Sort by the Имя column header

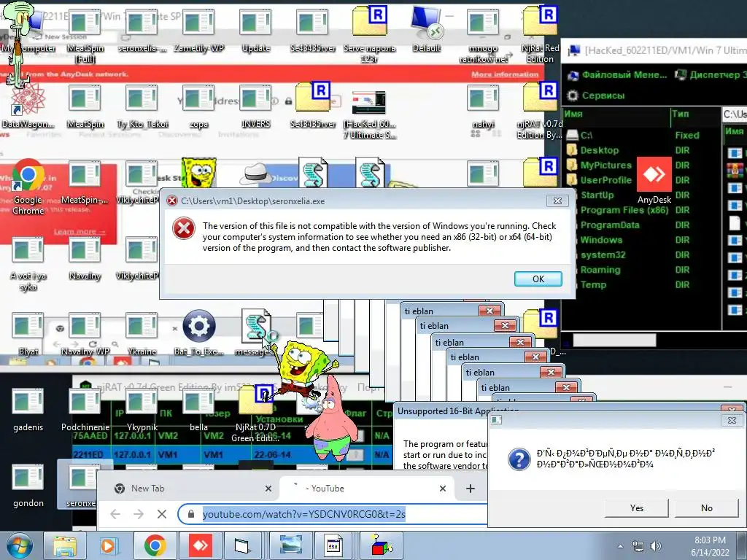[616, 114]
